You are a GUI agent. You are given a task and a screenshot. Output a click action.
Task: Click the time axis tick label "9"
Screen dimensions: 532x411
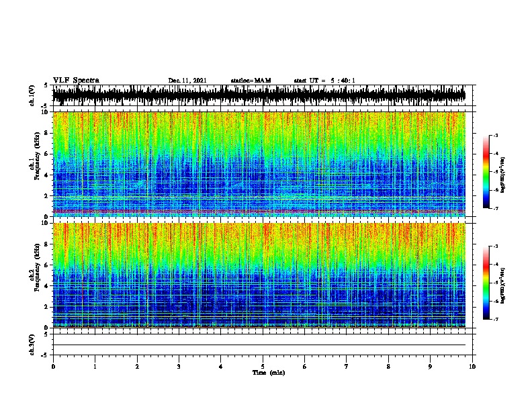point(430,367)
